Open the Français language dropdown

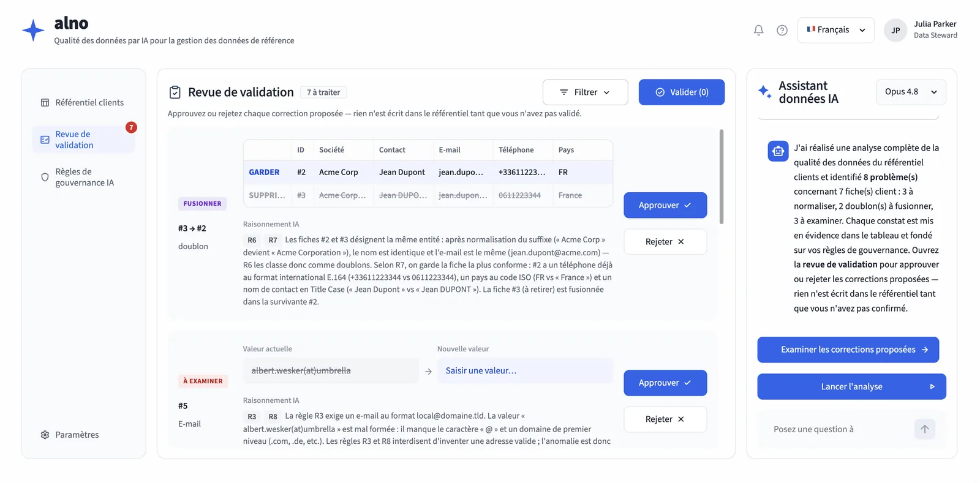click(x=835, y=30)
